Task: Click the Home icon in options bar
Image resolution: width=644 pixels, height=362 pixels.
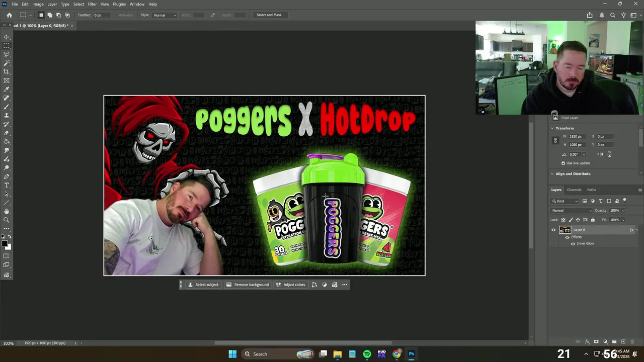Action: [9, 15]
